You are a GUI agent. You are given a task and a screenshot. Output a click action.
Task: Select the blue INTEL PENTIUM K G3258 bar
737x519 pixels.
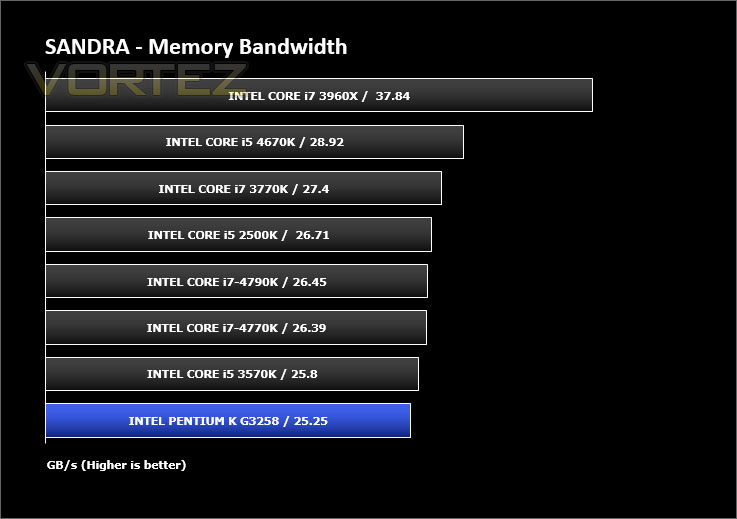click(228, 420)
